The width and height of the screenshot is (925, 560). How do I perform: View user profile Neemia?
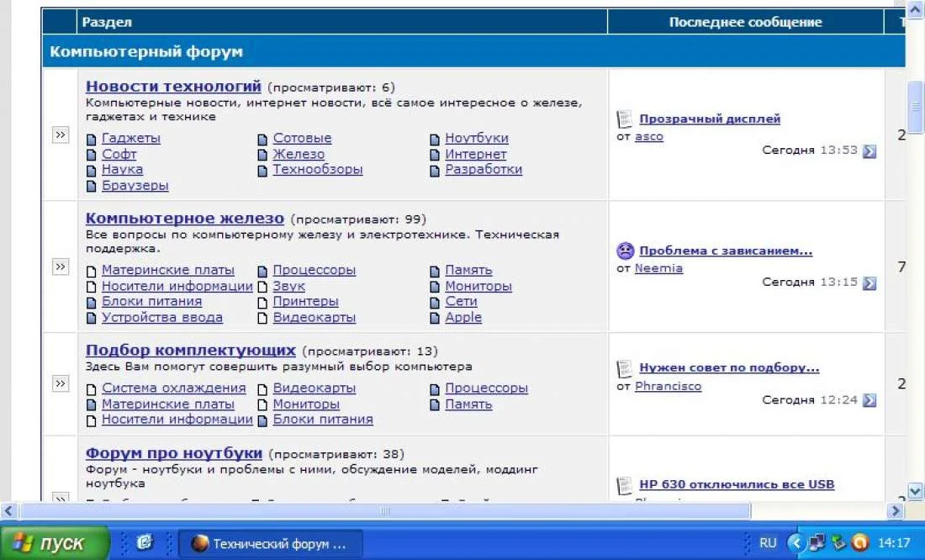point(659,268)
